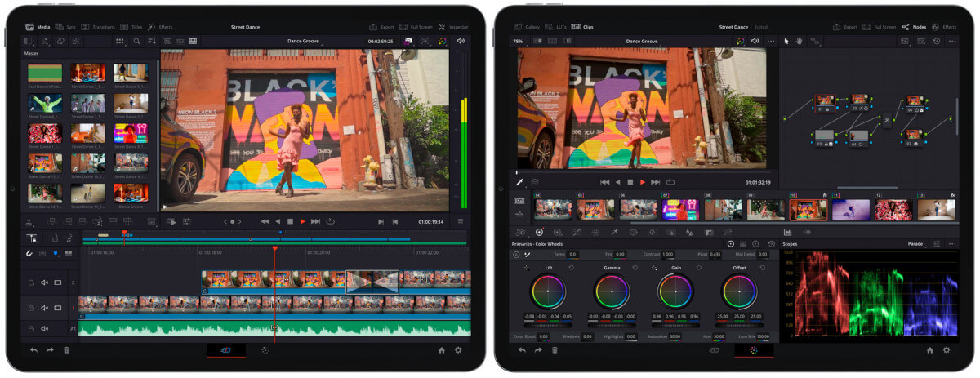Viewport: 980px width, 378px height.
Task: Open the Titles tab
Action: pyautogui.click(x=132, y=27)
